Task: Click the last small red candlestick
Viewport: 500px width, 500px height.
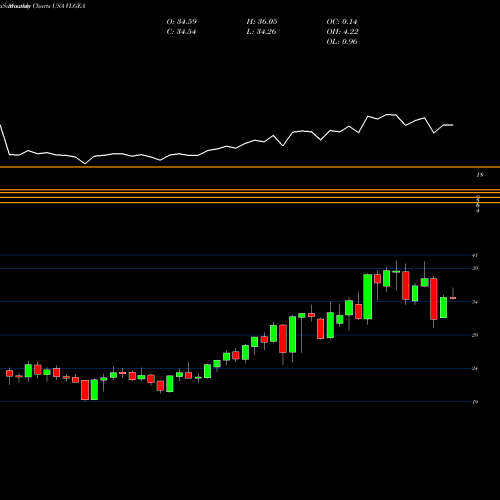Action: pos(453,298)
